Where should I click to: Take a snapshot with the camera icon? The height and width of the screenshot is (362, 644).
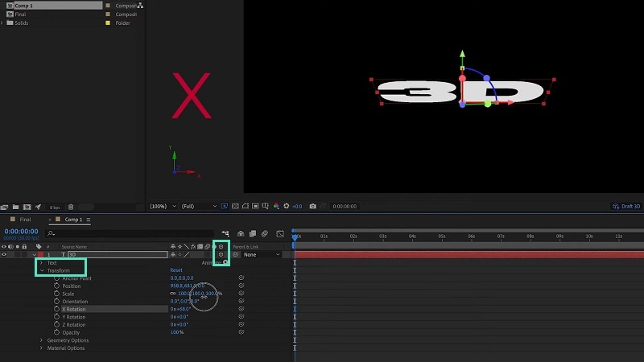coord(313,206)
